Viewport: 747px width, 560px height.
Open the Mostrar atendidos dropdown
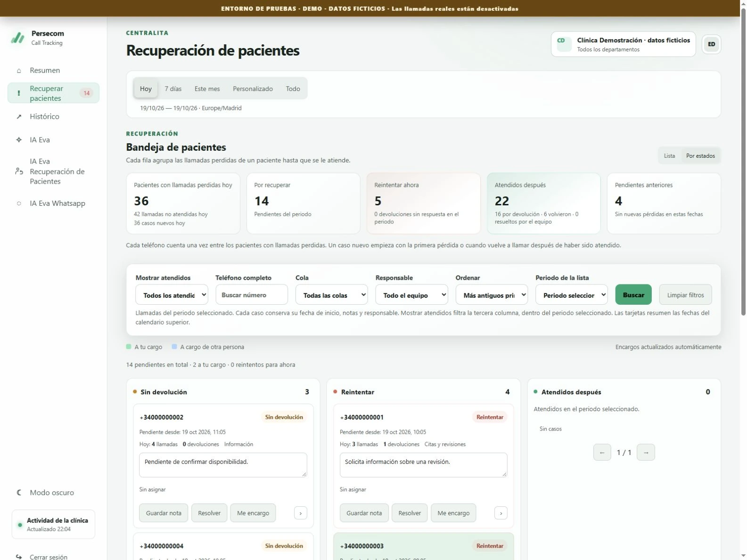[172, 295]
